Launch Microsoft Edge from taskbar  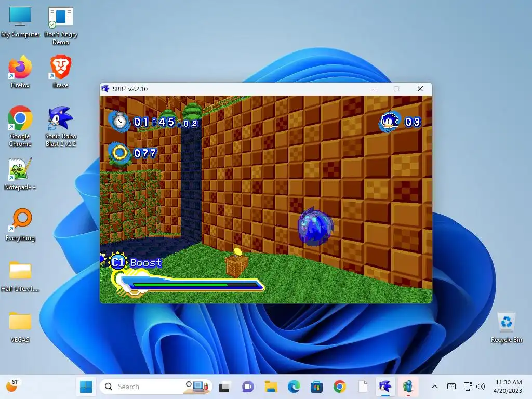point(294,387)
